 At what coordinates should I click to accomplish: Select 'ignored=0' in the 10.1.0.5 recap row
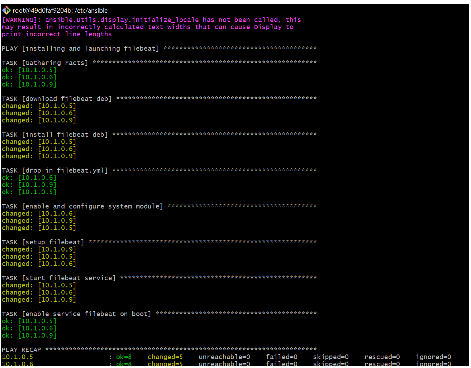point(433,357)
